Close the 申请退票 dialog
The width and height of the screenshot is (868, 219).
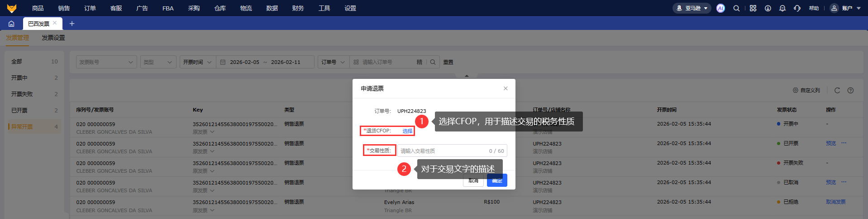(x=506, y=88)
